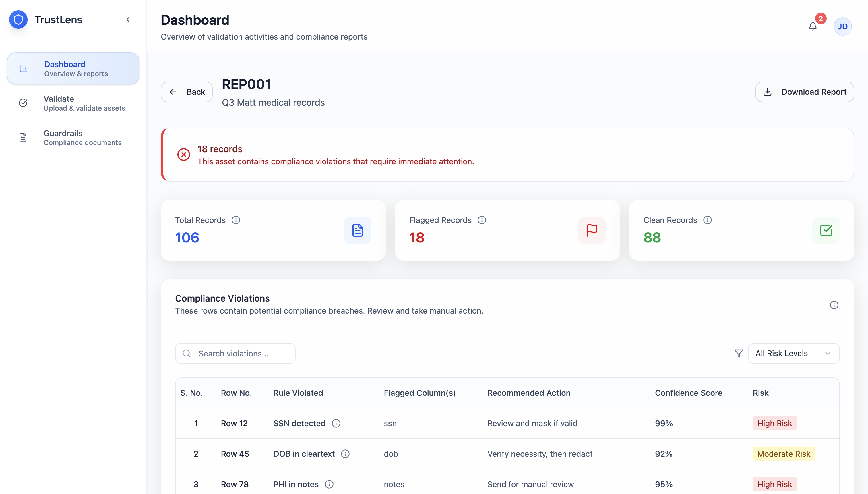868x494 pixels.
Task: Collapse the sidebar with the chevron
Action: pos(128,19)
